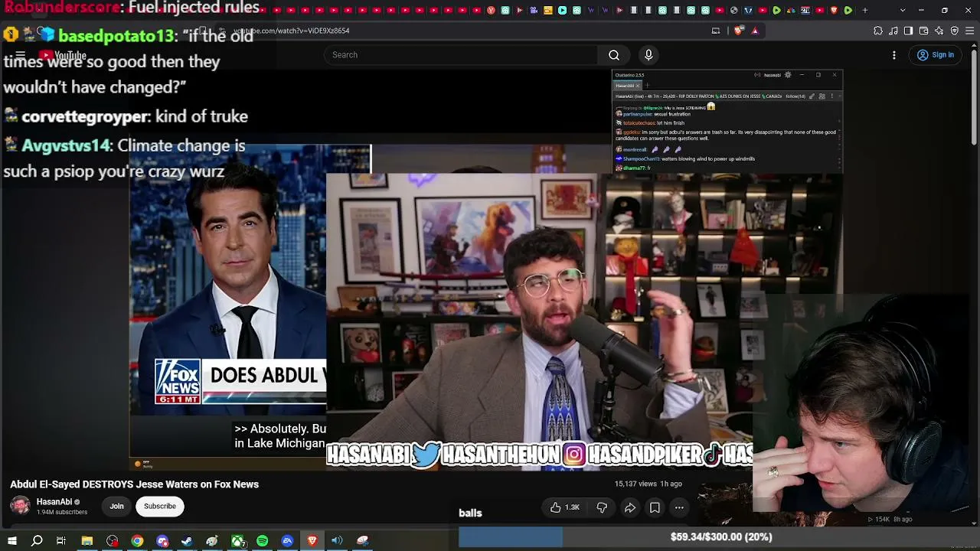Open more actions ellipsis under video
Image resolution: width=980 pixels, height=551 pixels.
pyautogui.click(x=679, y=507)
